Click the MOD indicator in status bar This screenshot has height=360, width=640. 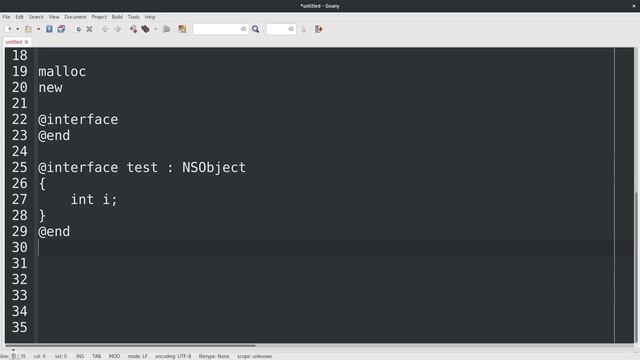point(114,356)
